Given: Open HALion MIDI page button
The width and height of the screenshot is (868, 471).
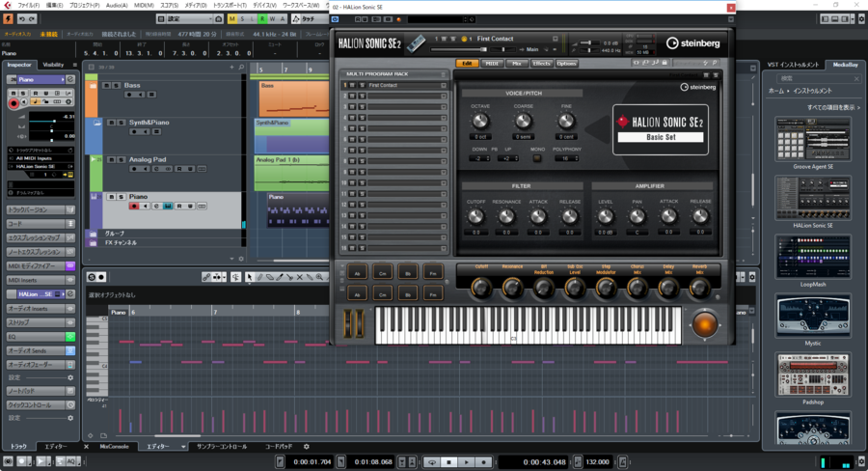Looking at the screenshot, I should [x=492, y=63].
